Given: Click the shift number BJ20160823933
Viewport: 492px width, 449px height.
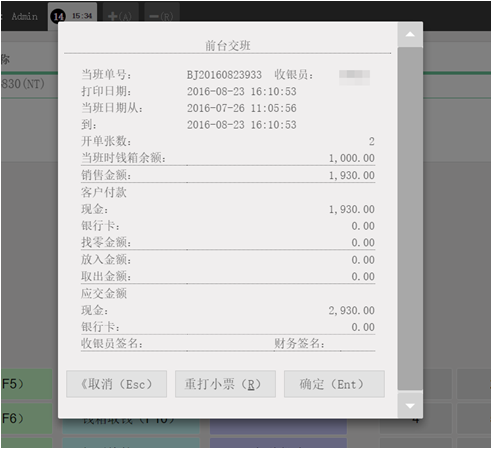Looking at the screenshot, I should pyautogui.click(x=224, y=75).
